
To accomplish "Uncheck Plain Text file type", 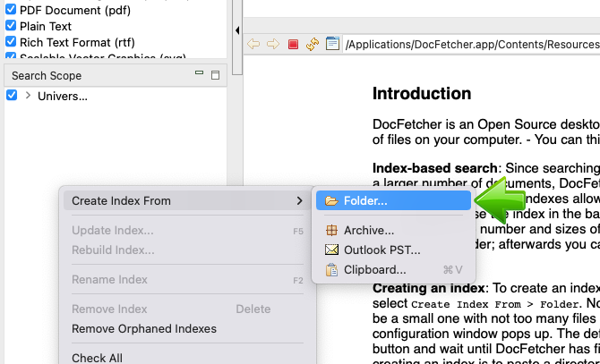I will (11, 26).
